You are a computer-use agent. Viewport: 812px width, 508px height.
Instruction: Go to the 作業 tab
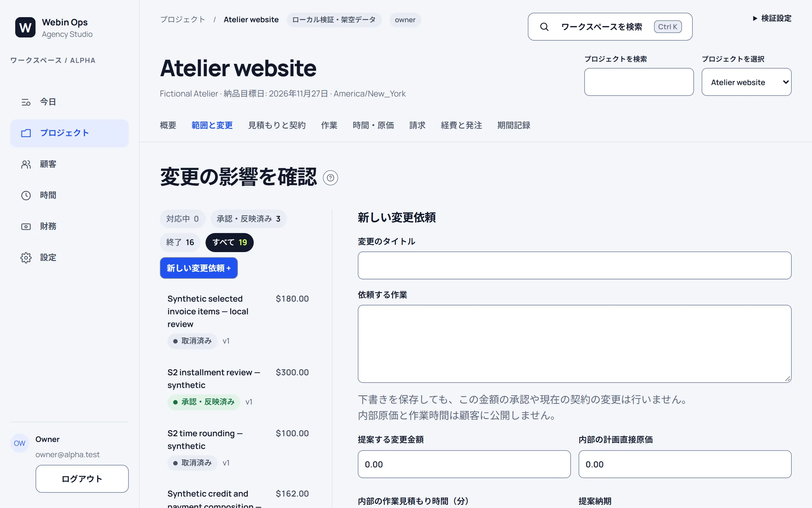329,125
